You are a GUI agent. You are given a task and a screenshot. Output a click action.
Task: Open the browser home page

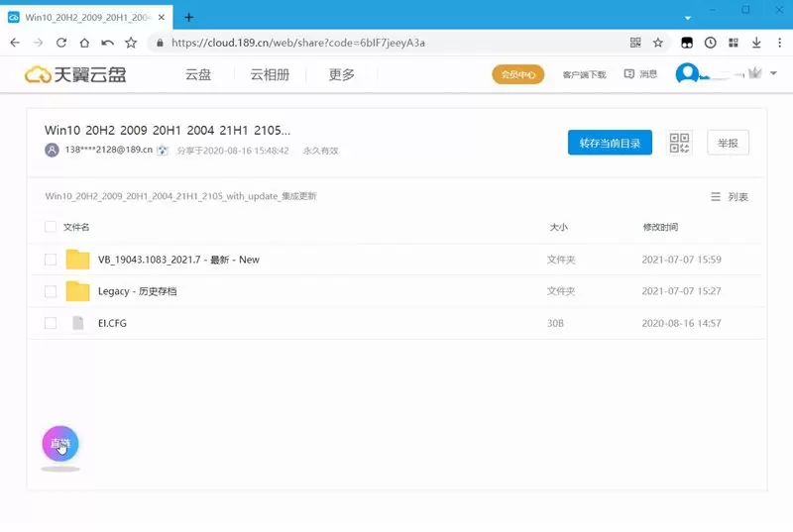pos(84,43)
